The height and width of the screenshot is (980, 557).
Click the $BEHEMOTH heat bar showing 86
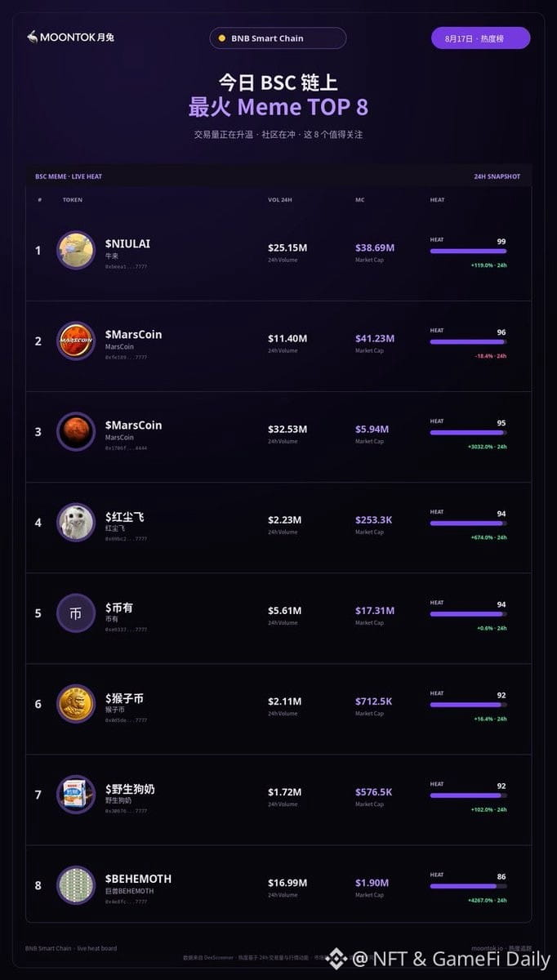point(468,886)
